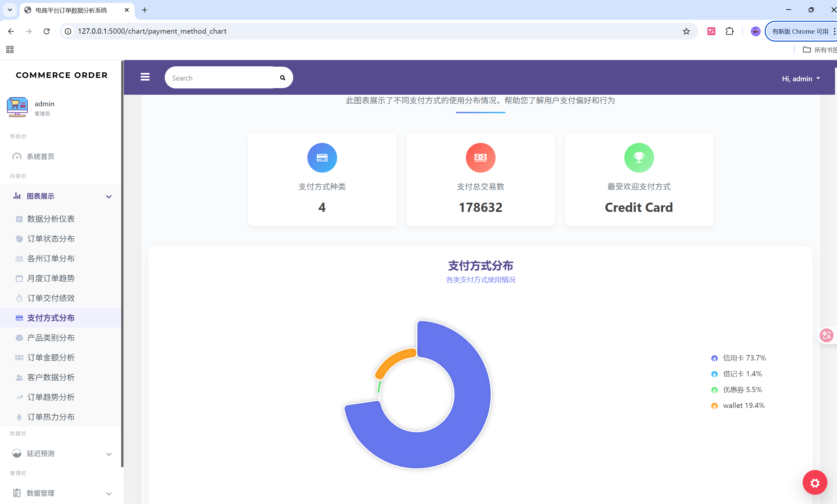The image size is (837, 504).
Task: Bookmark this page with star icon
Action: pos(686,31)
